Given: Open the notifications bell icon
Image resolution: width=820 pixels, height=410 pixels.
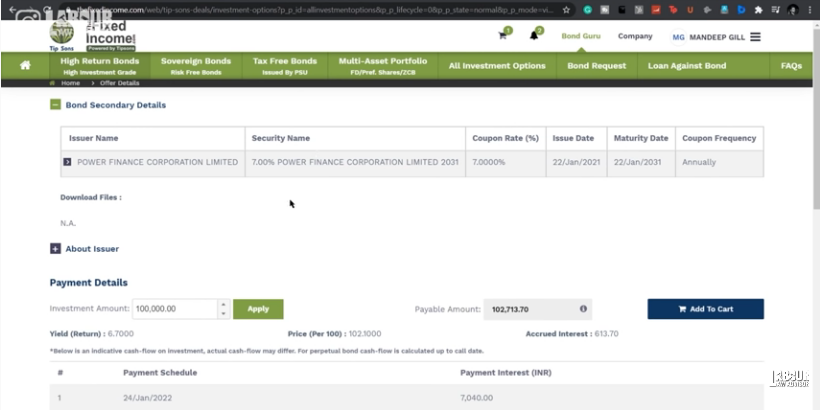Looking at the screenshot, I should [533, 36].
